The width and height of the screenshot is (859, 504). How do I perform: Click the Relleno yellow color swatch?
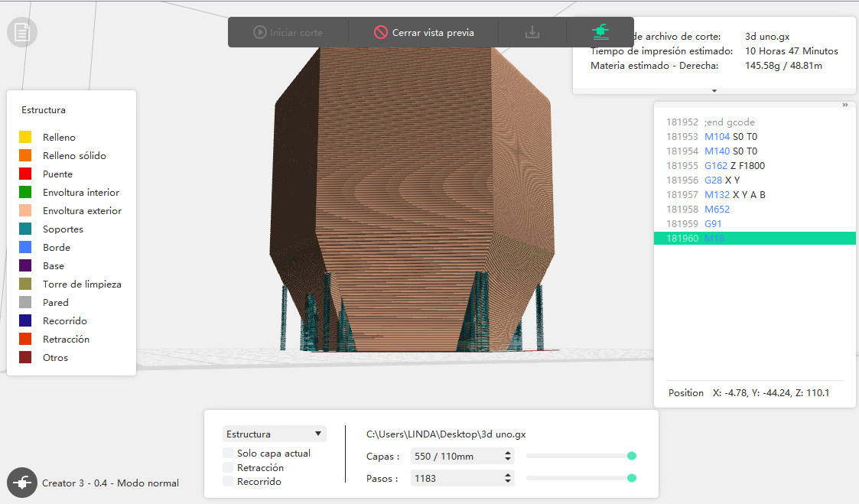point(25,137)
